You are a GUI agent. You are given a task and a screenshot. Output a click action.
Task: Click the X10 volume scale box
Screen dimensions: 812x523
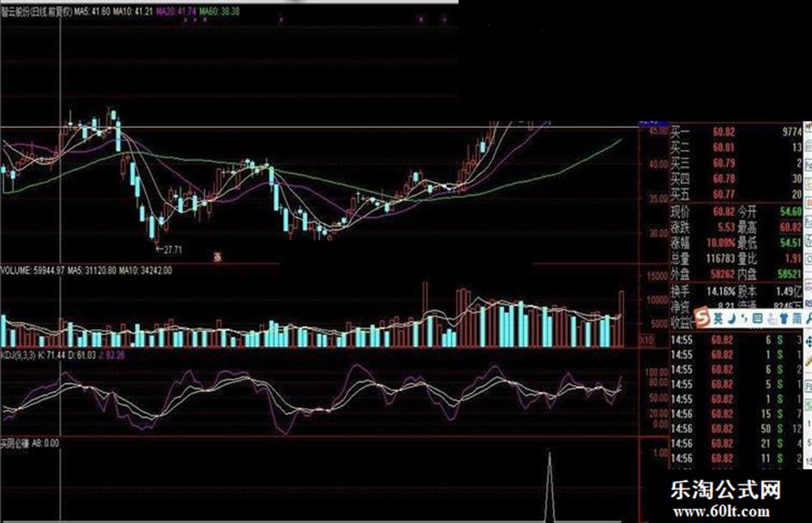pyautogui.click(x=647, y=340)
